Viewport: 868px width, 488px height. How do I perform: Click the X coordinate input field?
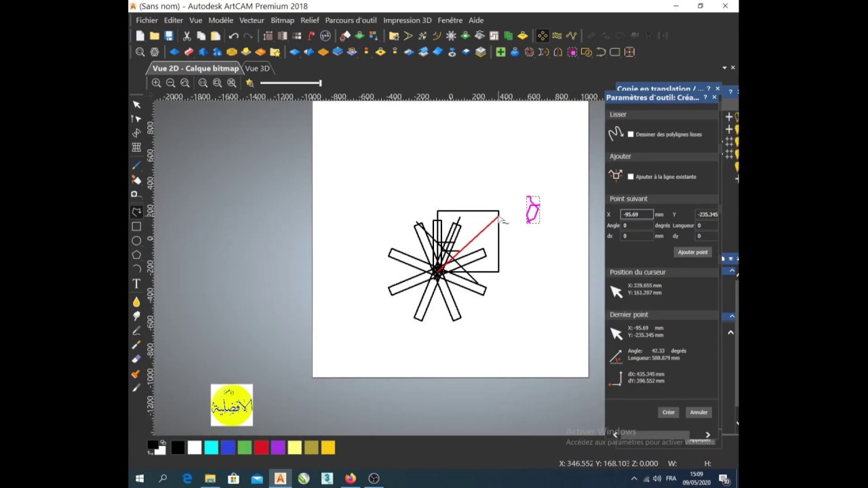(638, 214)
